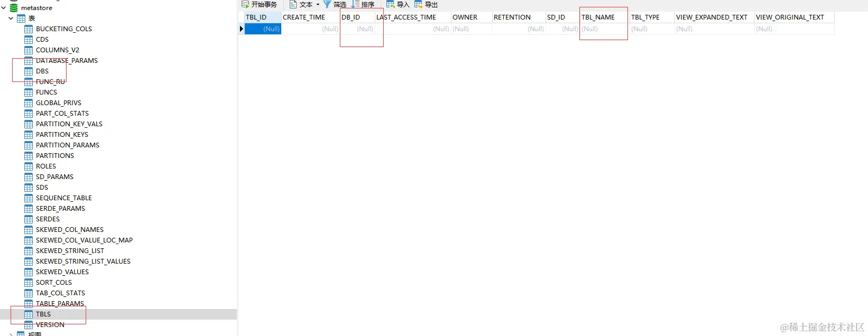Screen dimensions: 868x336
Task: Click the VIEW_ORIGINAL_TEXT column header
Action: coord(795,17)
